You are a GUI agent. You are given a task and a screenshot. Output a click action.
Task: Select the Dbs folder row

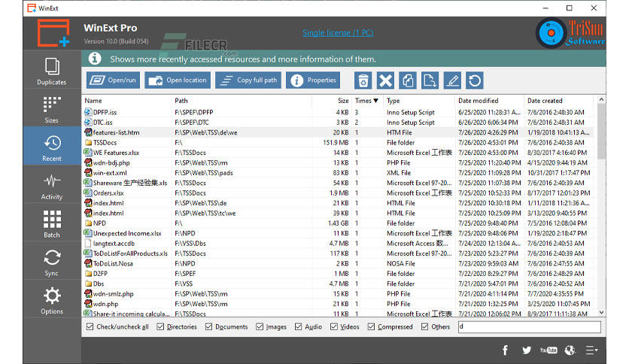(338, 284)
